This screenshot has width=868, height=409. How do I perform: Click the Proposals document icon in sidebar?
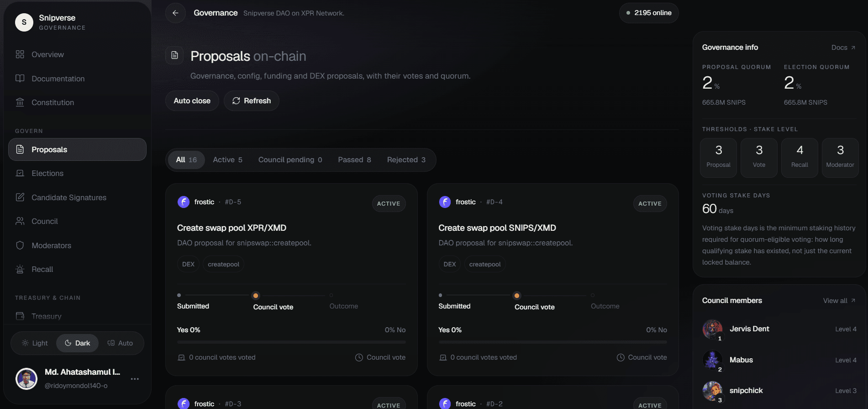tap(20, 149)
